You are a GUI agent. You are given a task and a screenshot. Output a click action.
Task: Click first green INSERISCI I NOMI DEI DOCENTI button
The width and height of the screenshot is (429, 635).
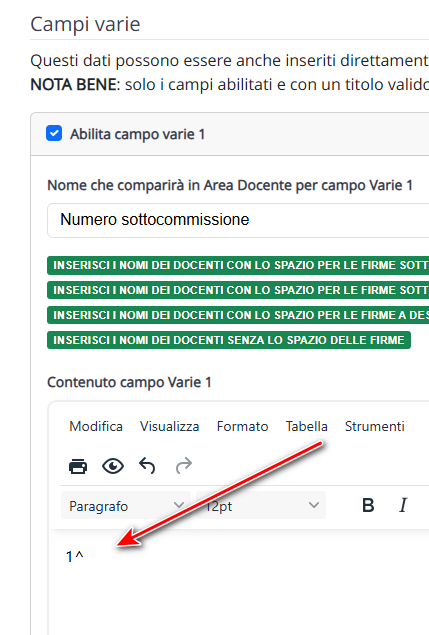pos(238,265)
